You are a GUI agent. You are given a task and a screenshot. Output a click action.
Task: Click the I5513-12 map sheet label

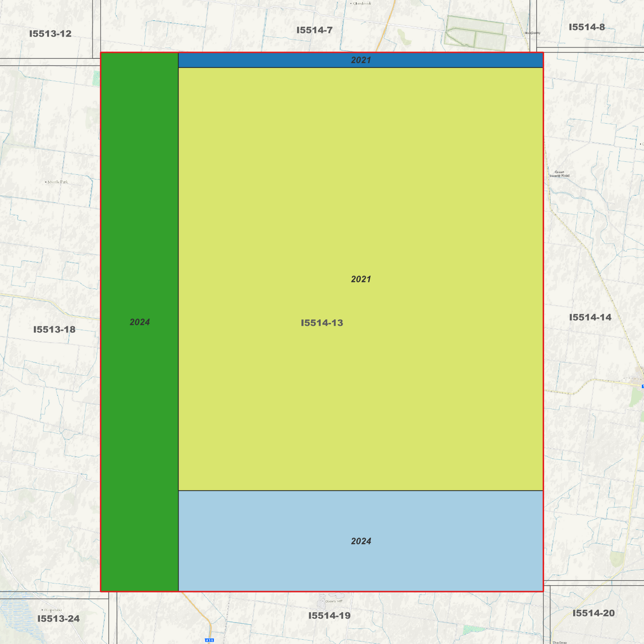50,33
